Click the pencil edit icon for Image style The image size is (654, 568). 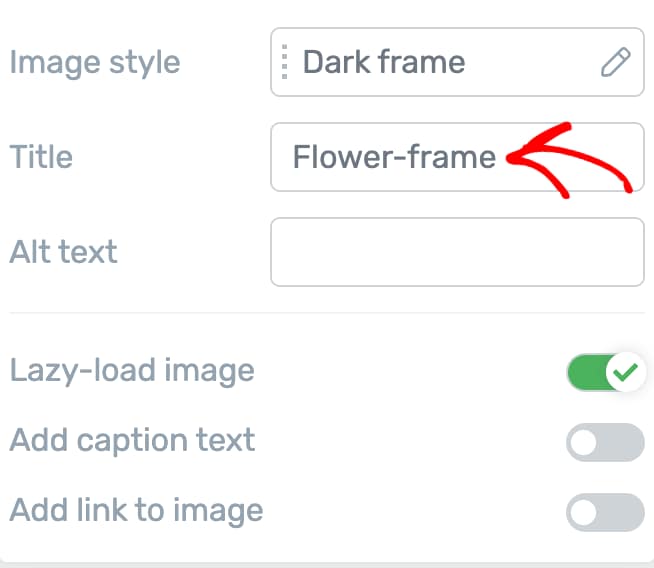[x=615, y=63]
